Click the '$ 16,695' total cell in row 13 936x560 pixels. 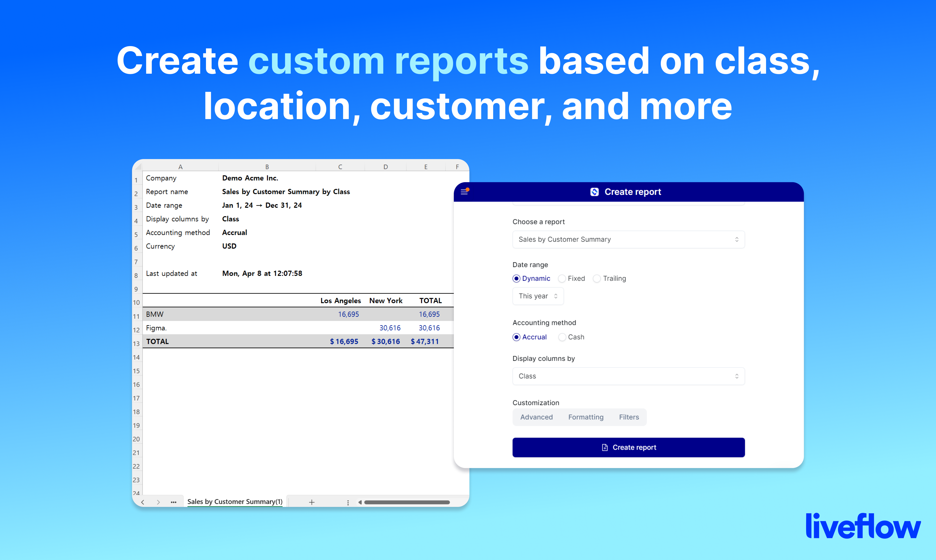coord(344,342)
